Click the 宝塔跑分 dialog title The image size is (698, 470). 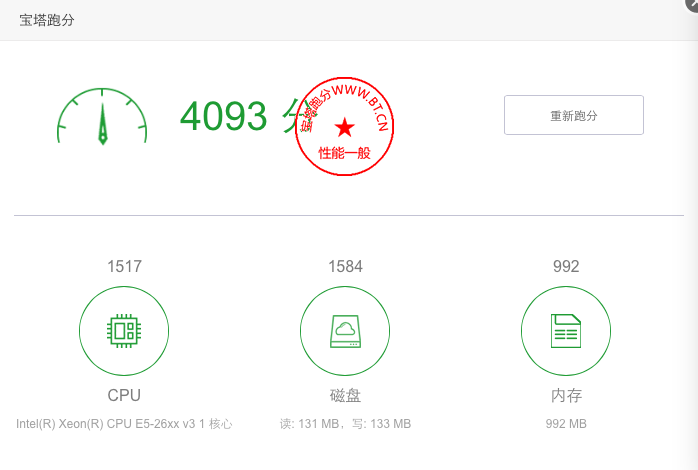coord(47,20)
